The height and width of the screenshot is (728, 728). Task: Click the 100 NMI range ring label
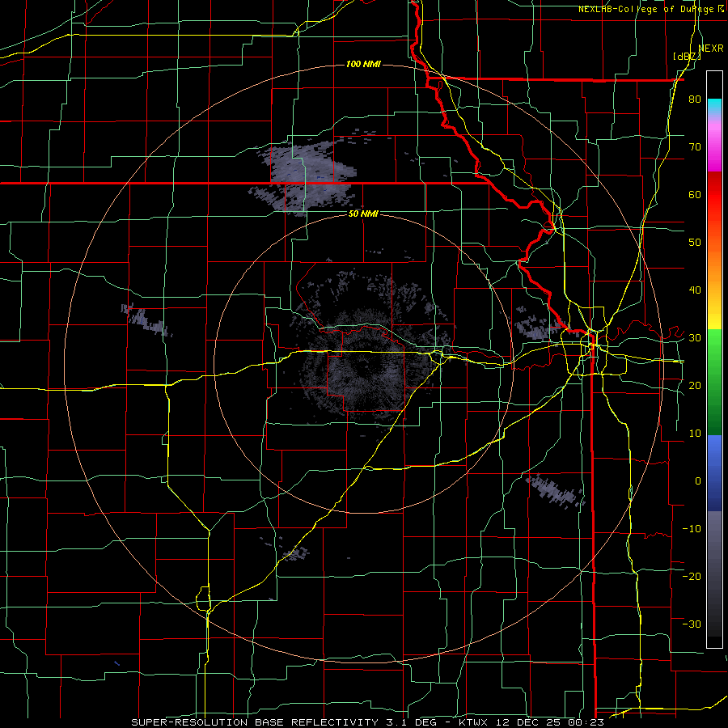click(363, 64)
